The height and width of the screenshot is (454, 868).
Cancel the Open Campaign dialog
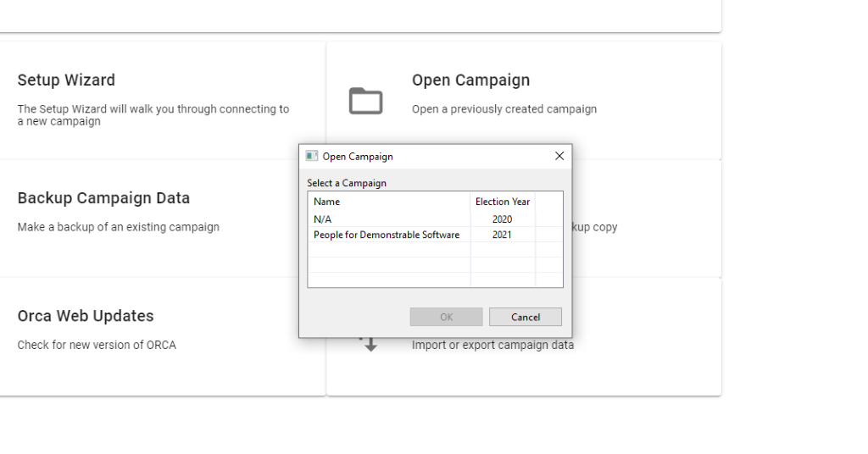pyautogui.click(x=526, y=317)
